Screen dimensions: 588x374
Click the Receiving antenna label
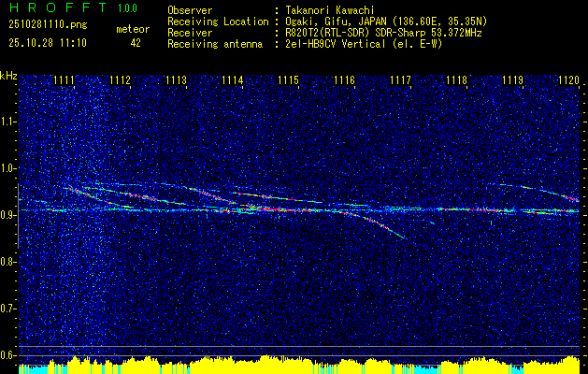pyautogui.click(x=215, y=44)
